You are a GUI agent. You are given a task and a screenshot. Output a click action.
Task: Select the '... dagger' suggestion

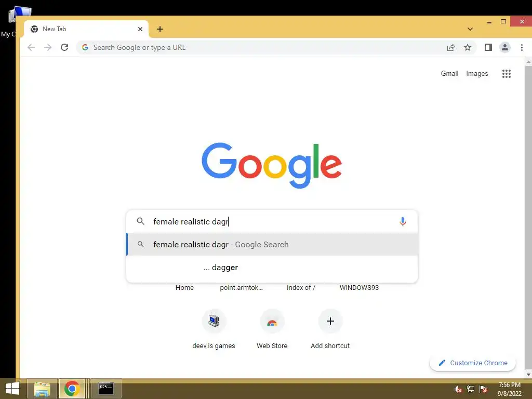[x=272, y=268]
